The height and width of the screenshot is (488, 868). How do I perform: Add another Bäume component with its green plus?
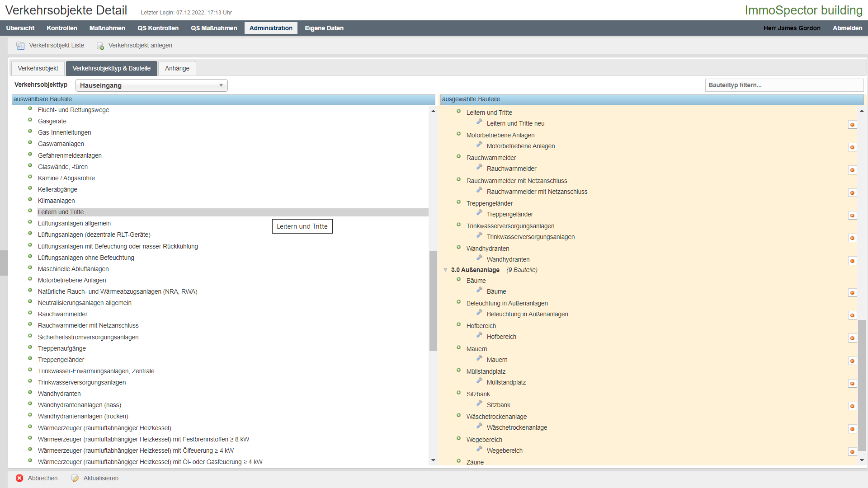tap(458, 280)
